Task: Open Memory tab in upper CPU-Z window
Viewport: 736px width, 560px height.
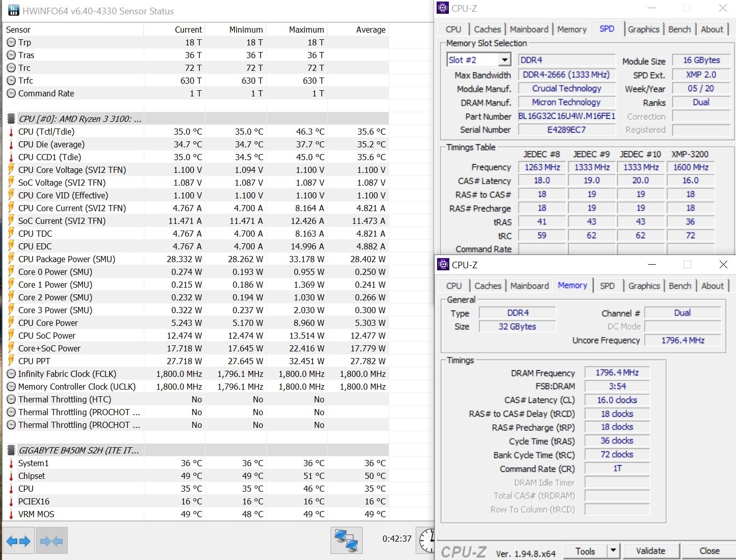Action: pyautogui.click(x=572, y=29)
